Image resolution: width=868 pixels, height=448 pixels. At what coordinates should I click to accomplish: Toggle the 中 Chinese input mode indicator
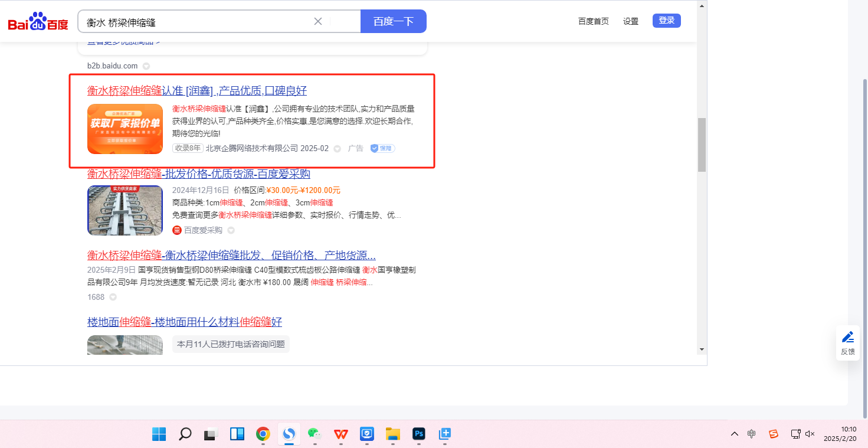pos(751,434)
